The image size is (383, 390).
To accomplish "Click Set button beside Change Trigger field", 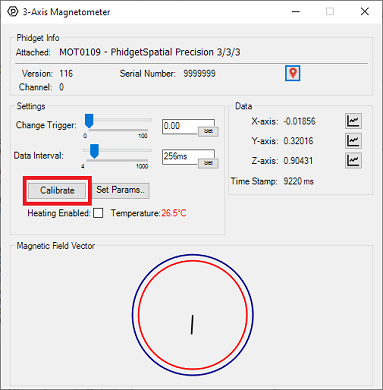I will coord(208,131).
